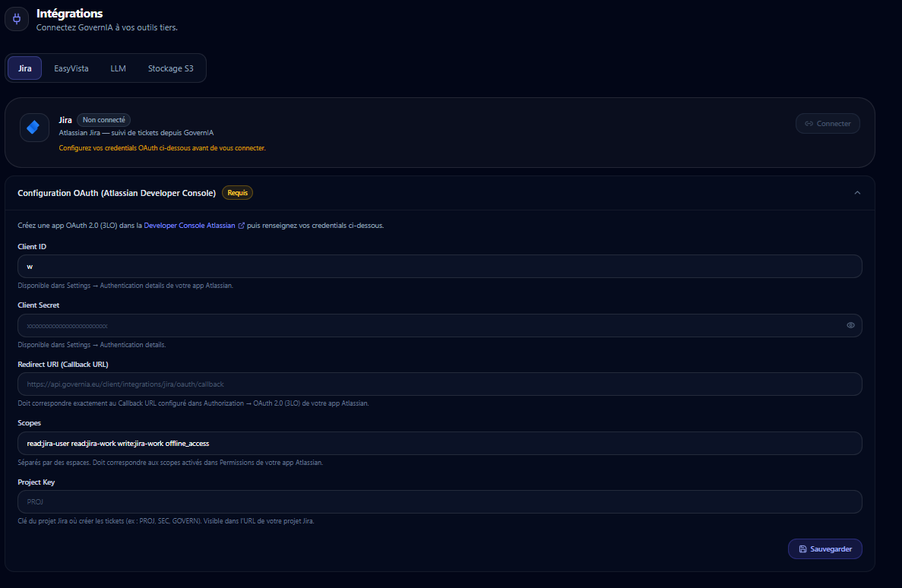902x588 pixels.
Task: Click the Scopes input field
Action: [439, 444]
